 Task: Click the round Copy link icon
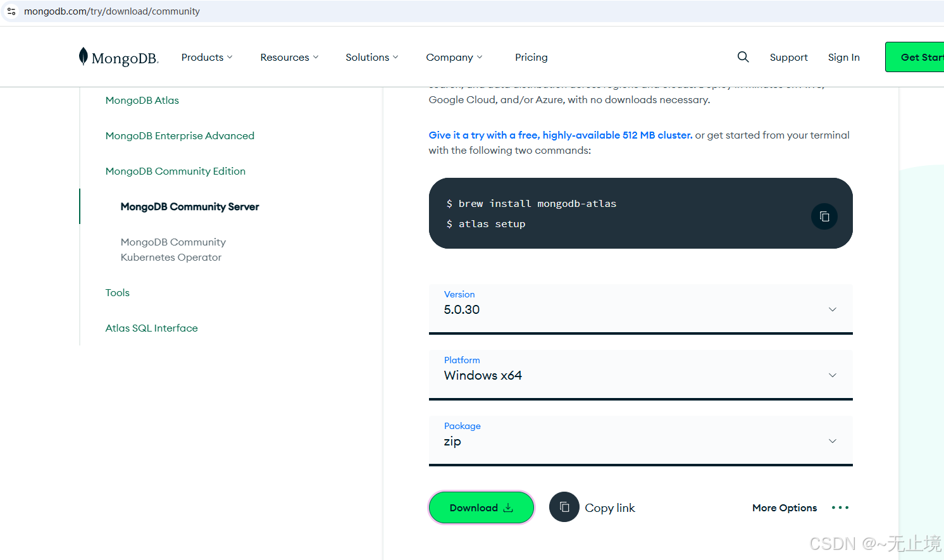click(x=564, y=507)
